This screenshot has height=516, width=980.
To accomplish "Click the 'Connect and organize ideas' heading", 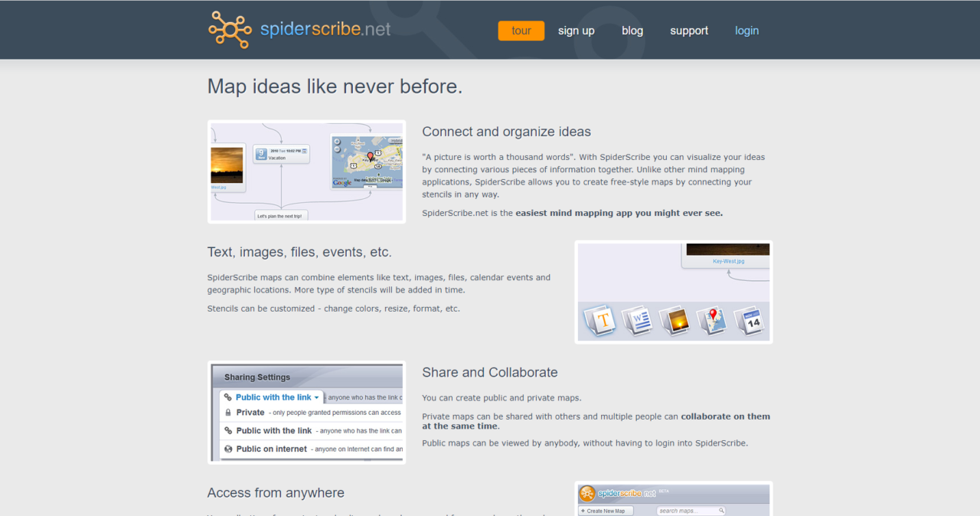I will click(x=506, y=132).
